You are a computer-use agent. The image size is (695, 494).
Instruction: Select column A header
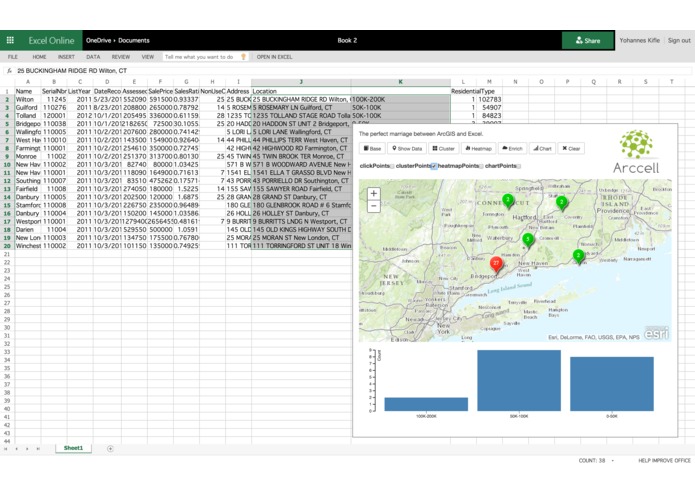[28, 82]
